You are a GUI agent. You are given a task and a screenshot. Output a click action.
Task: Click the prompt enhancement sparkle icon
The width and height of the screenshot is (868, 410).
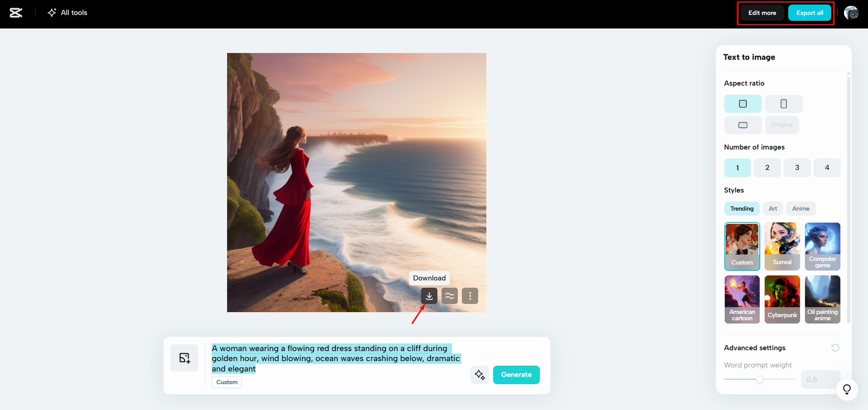(x=480, y=375)
